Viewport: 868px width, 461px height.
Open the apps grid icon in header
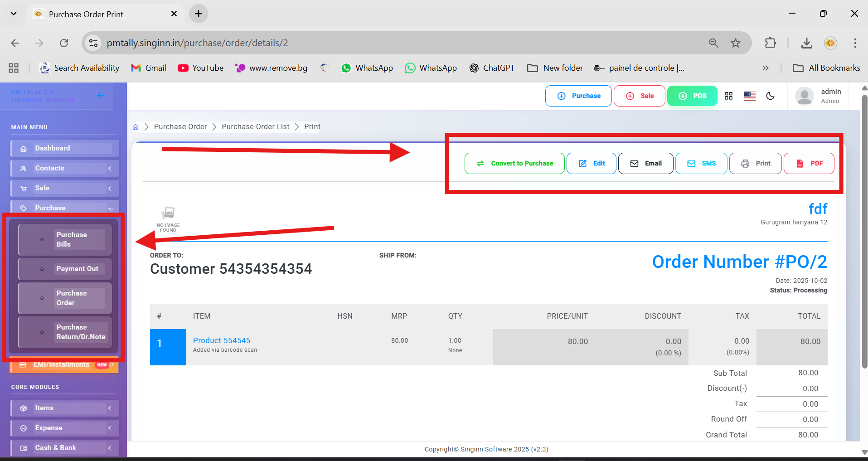[x=728, y=96]
